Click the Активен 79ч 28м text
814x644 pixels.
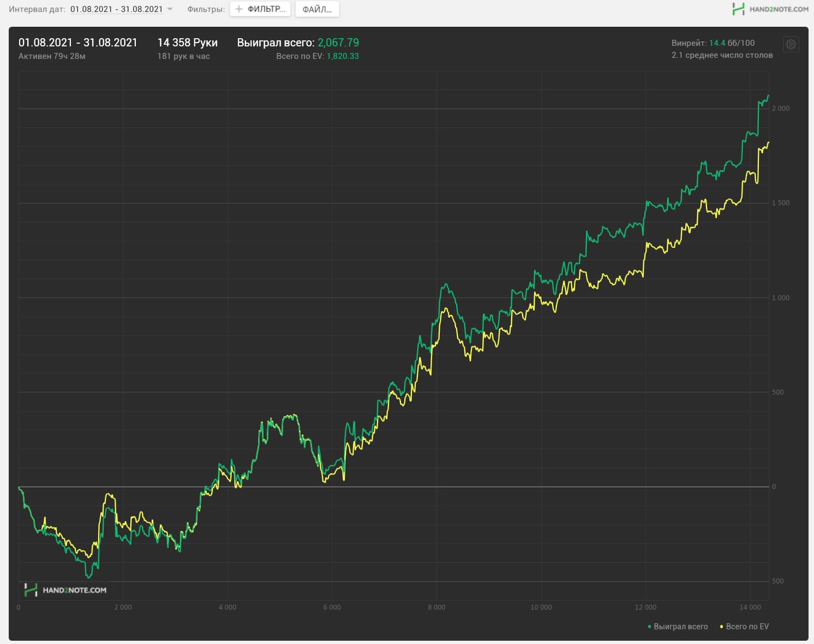tap(52, 56)
